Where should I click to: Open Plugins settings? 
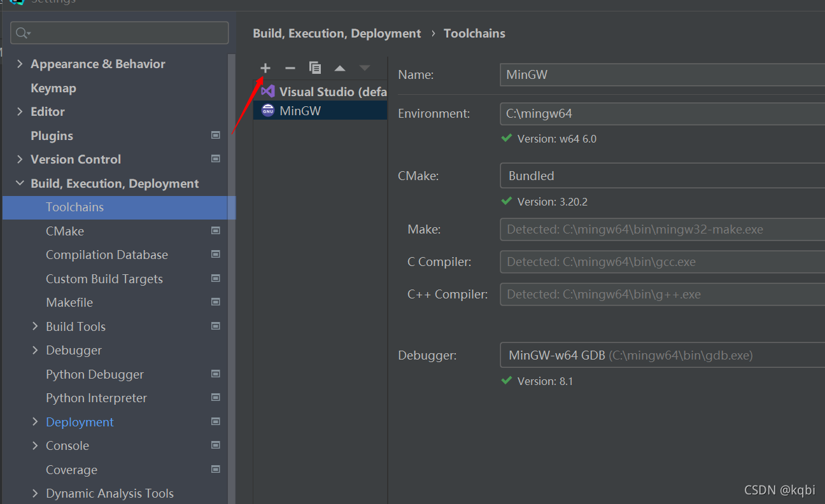(52, 136)
